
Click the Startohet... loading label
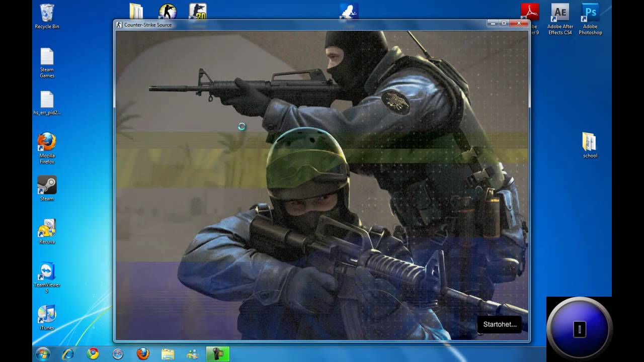(x=500, y=324)
